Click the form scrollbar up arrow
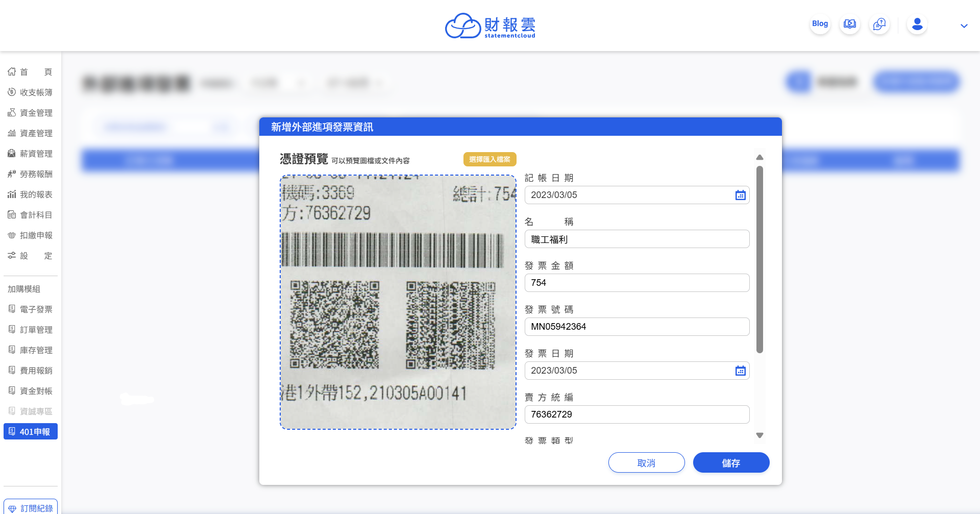The height and width of the screenshot is (514, 980). point(759,157)
